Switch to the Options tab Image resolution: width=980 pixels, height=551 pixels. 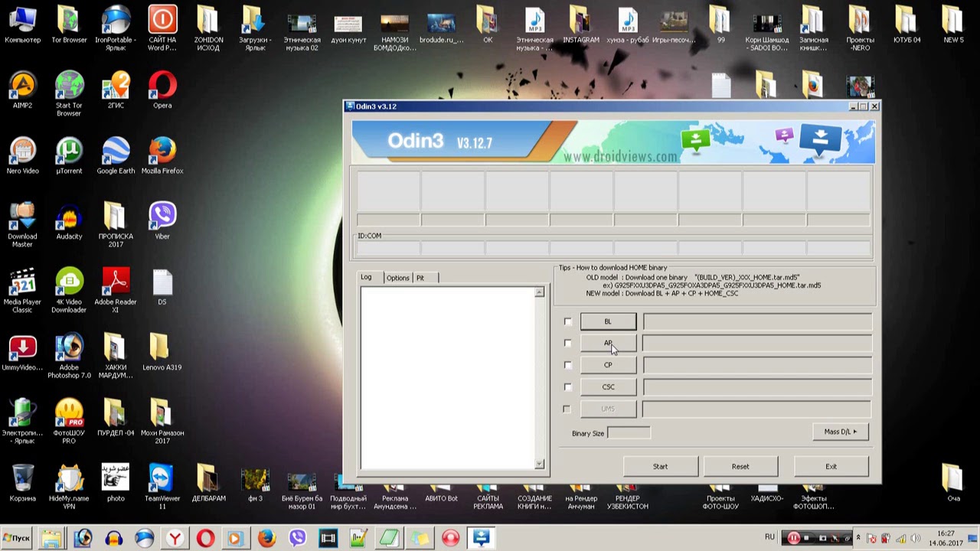point(397,278)
